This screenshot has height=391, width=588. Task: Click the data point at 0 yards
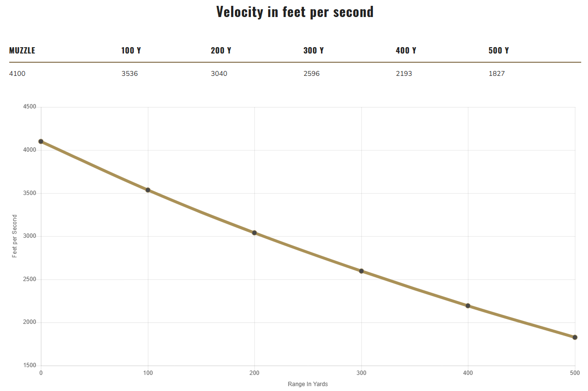point(41,142)
